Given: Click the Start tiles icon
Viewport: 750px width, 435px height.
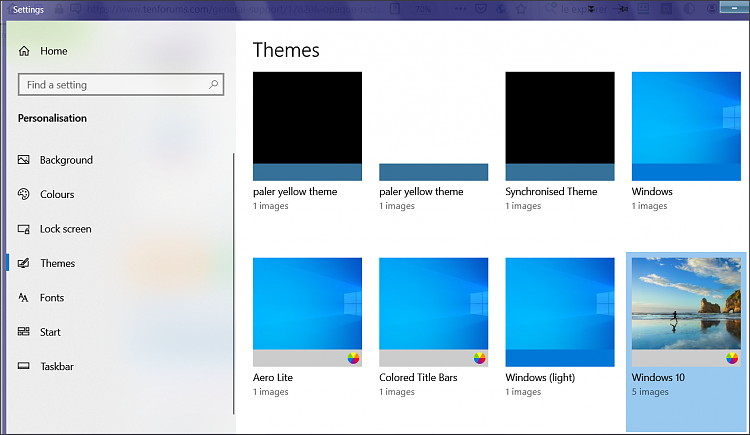Looking at the screenshot, I should point(23,332).
